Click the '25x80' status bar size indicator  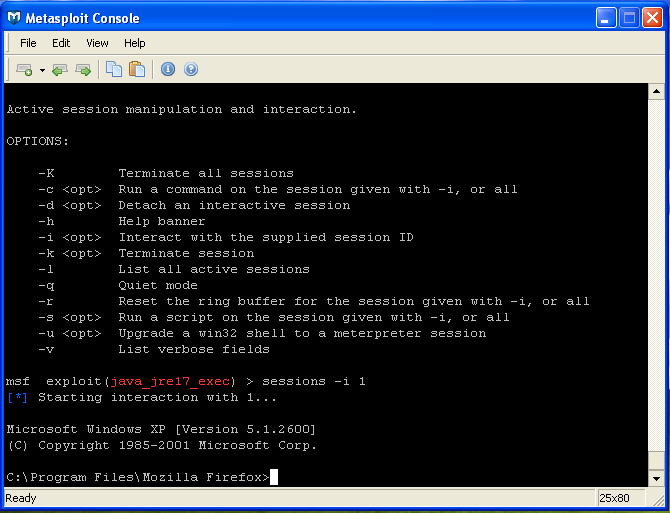tap(616, 498)
